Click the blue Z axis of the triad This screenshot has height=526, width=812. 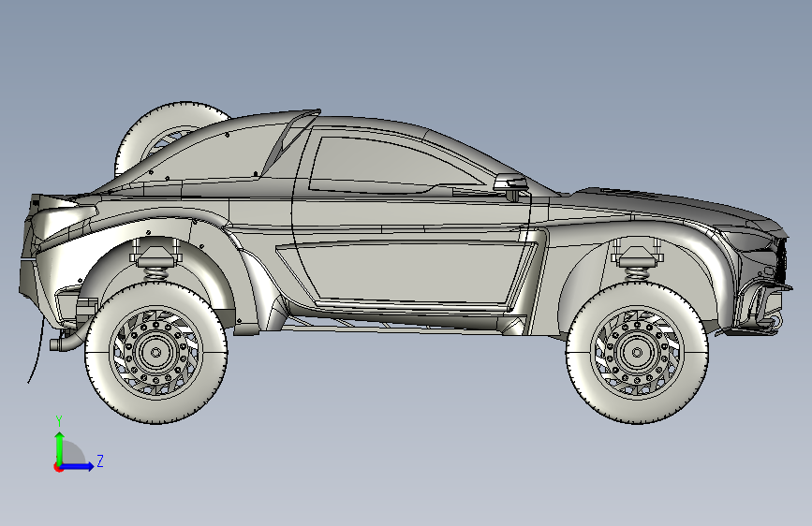coord(78,466)
